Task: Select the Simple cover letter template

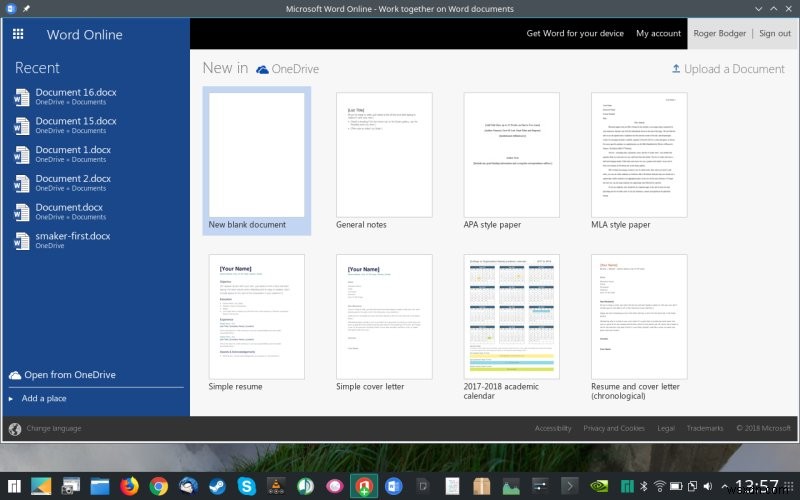Action: click(384, 322)
